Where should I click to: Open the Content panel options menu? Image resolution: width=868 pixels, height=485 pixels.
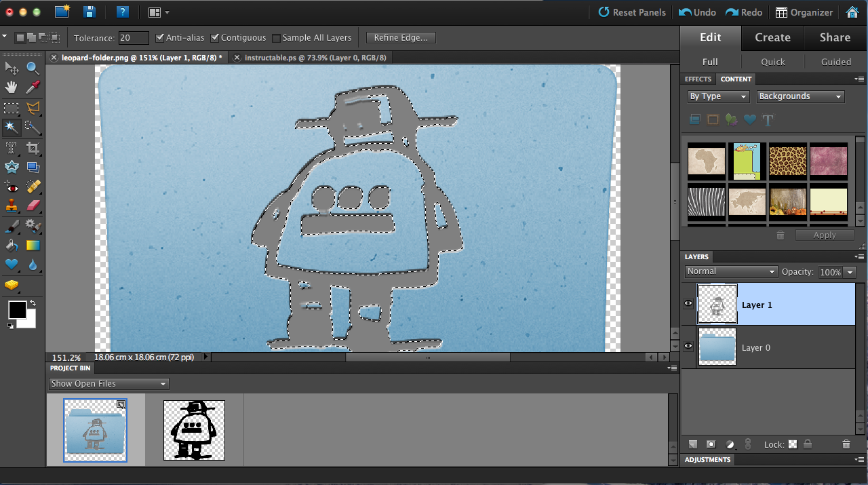coord(859,79)
